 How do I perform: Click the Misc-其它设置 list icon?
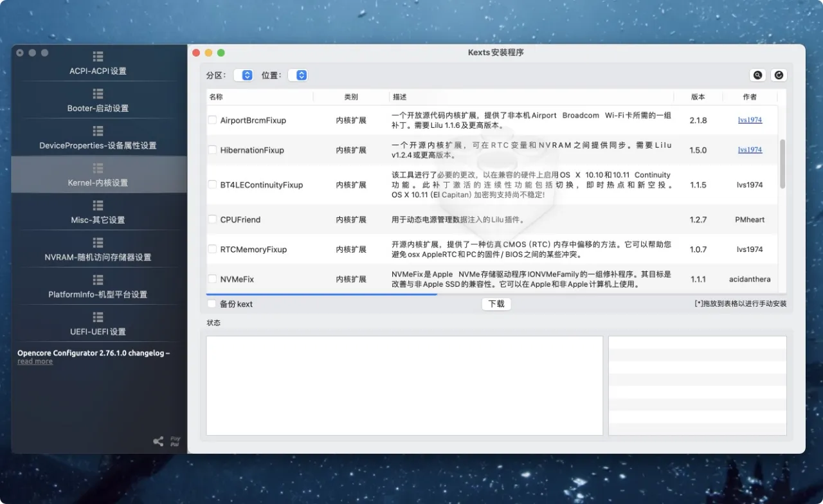coord(98,206)
